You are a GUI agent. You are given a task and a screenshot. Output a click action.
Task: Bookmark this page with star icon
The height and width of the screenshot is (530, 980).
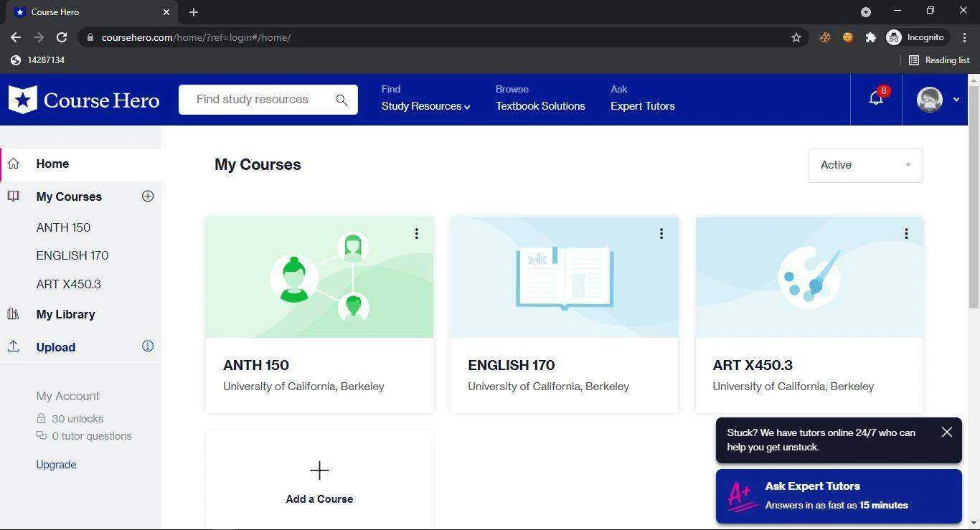pos(796,37)
